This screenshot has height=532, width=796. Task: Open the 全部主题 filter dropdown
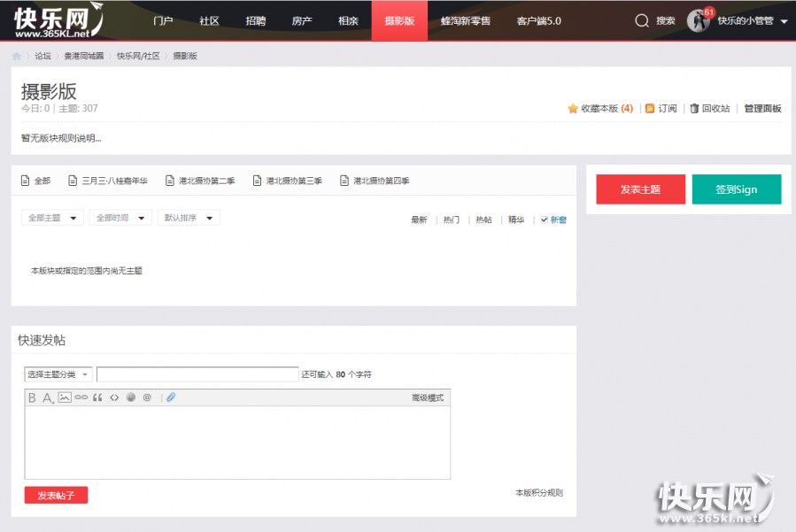(x=52, y=218)
